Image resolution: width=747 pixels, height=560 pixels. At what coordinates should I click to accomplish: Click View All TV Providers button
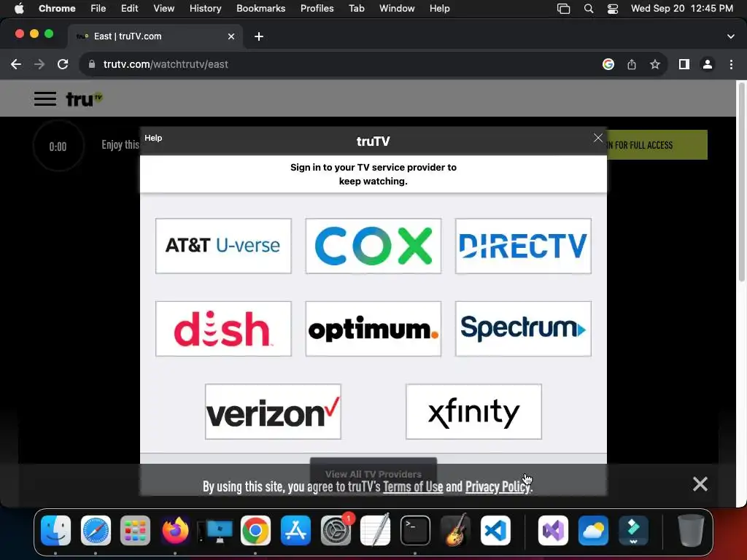tap(373, 474)
